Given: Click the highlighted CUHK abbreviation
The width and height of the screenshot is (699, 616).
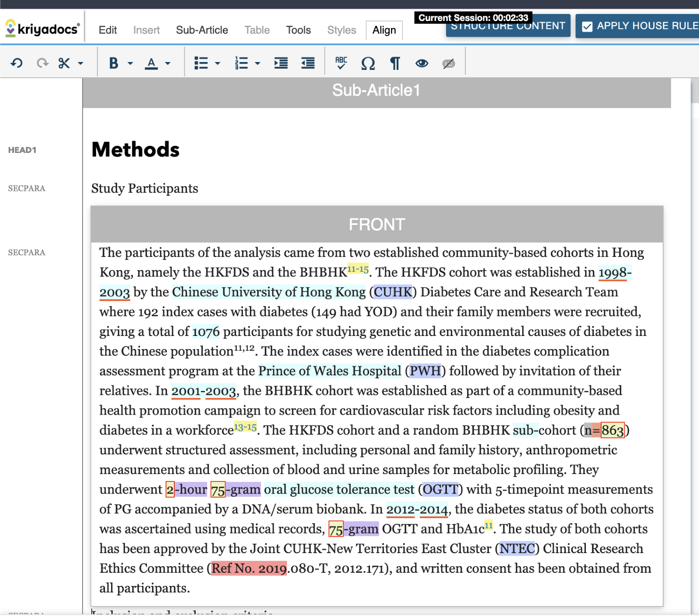Looking at the screenshot, I should click(393, 292).
